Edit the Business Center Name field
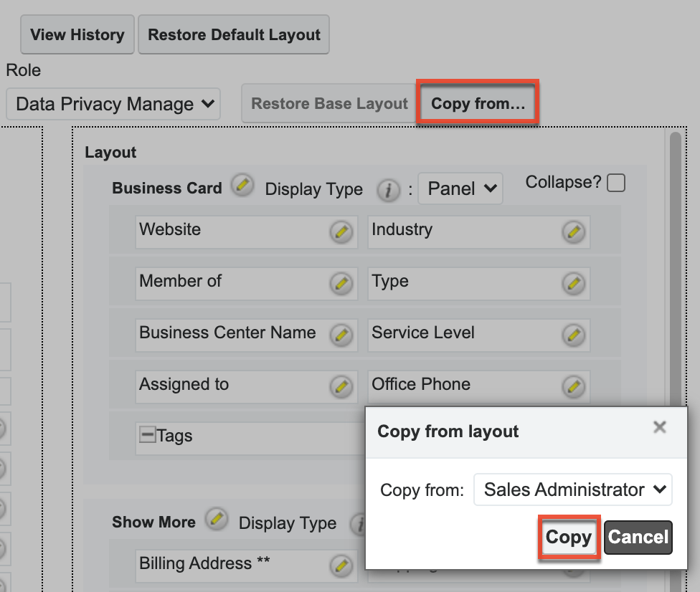The height and width of the screenshot is (592, 700). click(x=341, y=335)
